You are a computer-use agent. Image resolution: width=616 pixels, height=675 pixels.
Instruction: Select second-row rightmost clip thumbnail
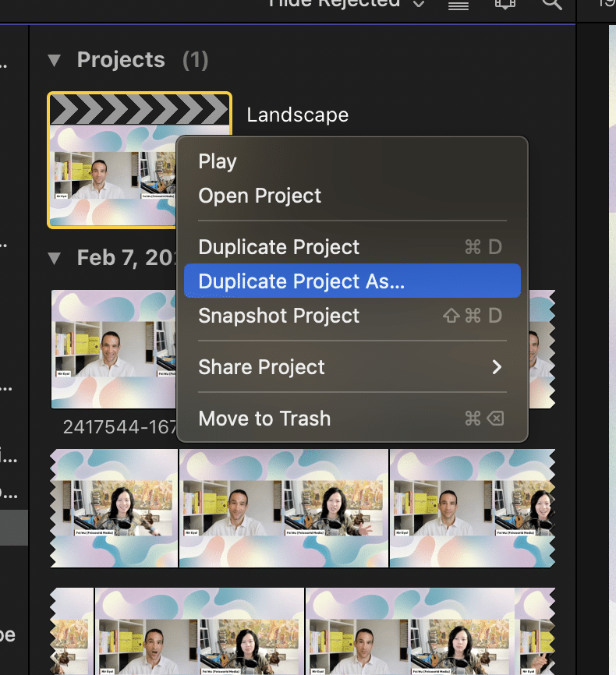pyautogui.click(x=472, y=507)
